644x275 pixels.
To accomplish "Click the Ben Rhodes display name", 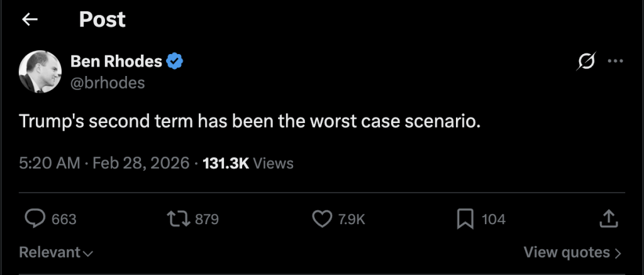I will pyautogui.click(x=116, y=62).
